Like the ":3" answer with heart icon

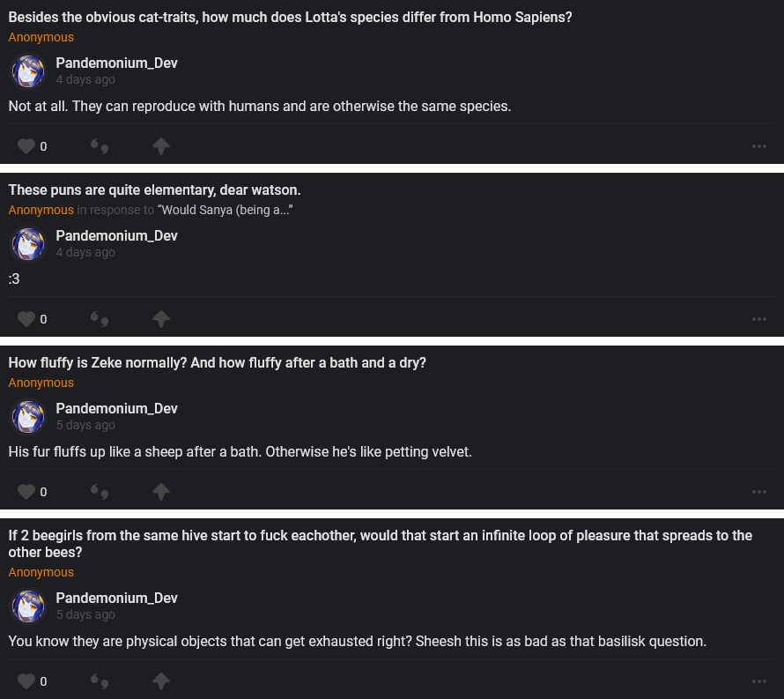(x=26, y=319)
